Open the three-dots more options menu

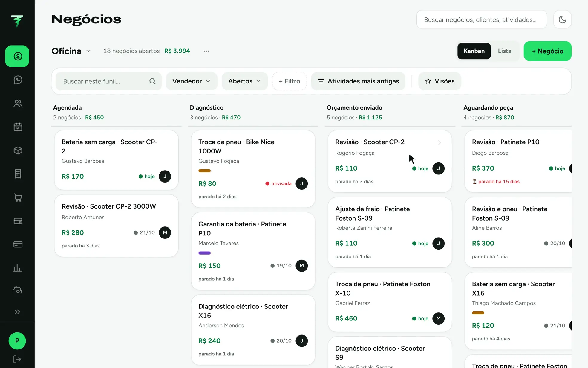pyautogui.click(x=206, y=51)
